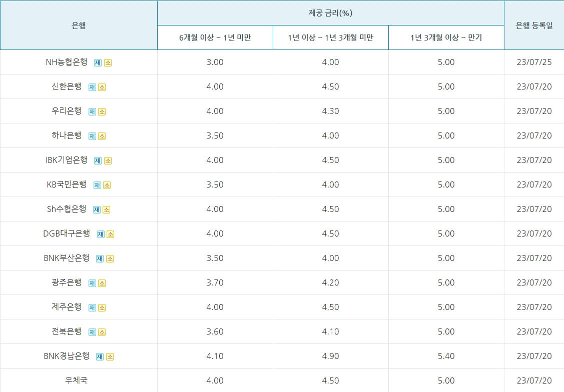
Task: Click the blue 재 badge beside 전북은행
Action: [x=92, y=332]
